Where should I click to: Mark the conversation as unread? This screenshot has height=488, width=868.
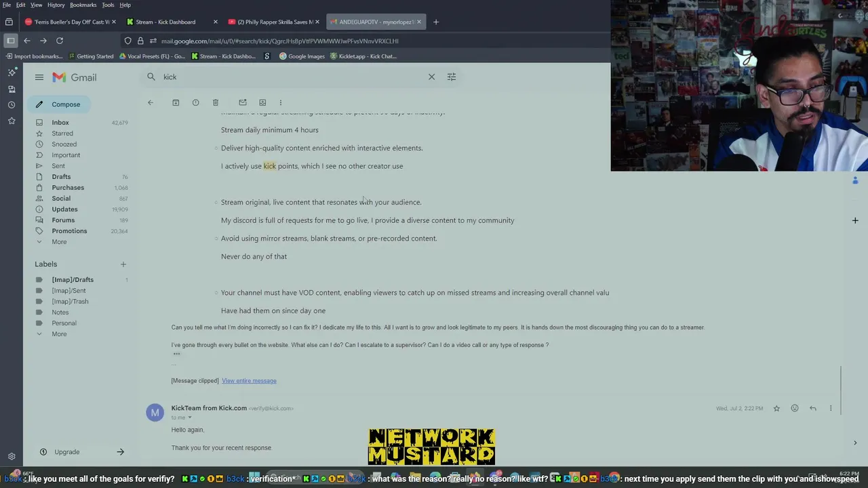[x=243, y=102]
